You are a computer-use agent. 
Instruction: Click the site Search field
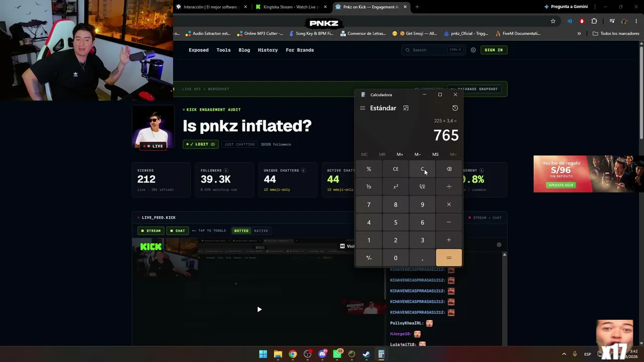(433, 50)
